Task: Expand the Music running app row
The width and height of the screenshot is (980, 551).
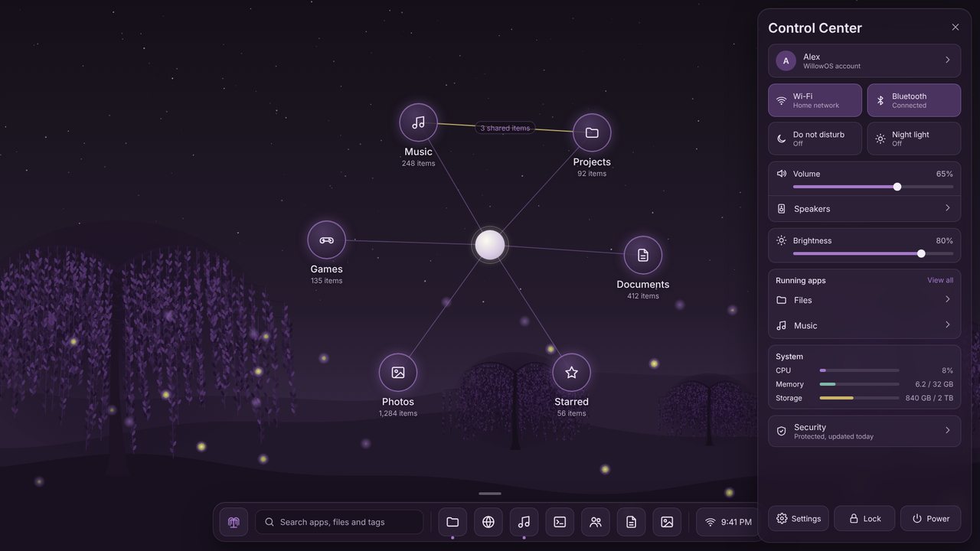Action: click(864, 325)
